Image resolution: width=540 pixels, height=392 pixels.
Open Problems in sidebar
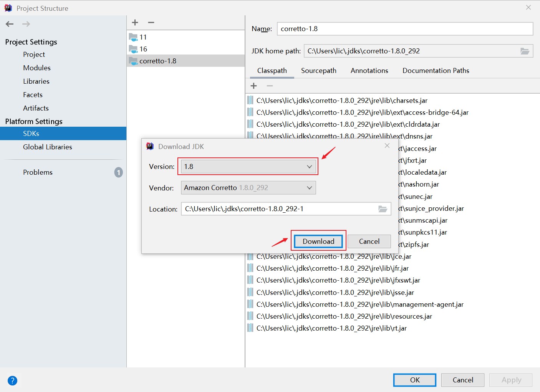38,172
